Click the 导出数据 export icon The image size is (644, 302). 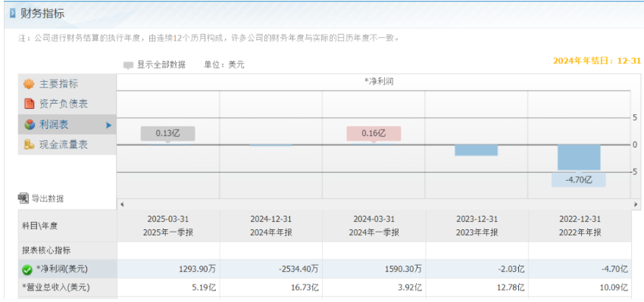click(x=23, y=198)
